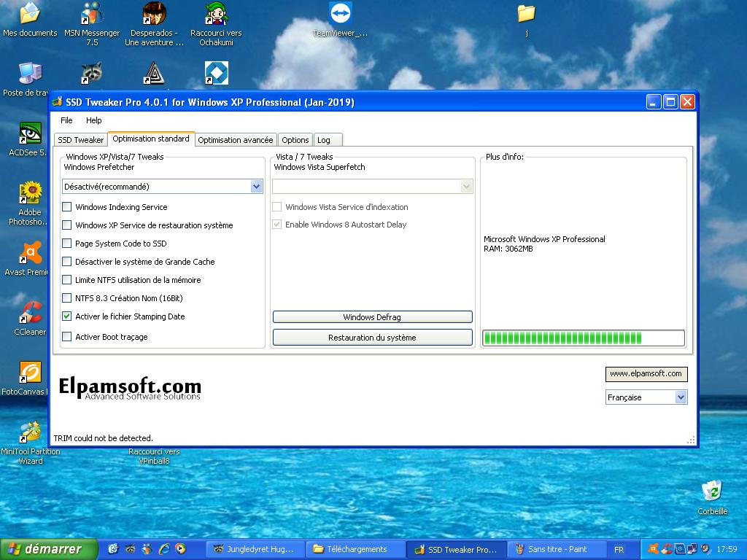This screenshot has height=560, width=747.
Task: Click SSD Tweaker Pro taskbar button
Action: click(x=457, y=549)
